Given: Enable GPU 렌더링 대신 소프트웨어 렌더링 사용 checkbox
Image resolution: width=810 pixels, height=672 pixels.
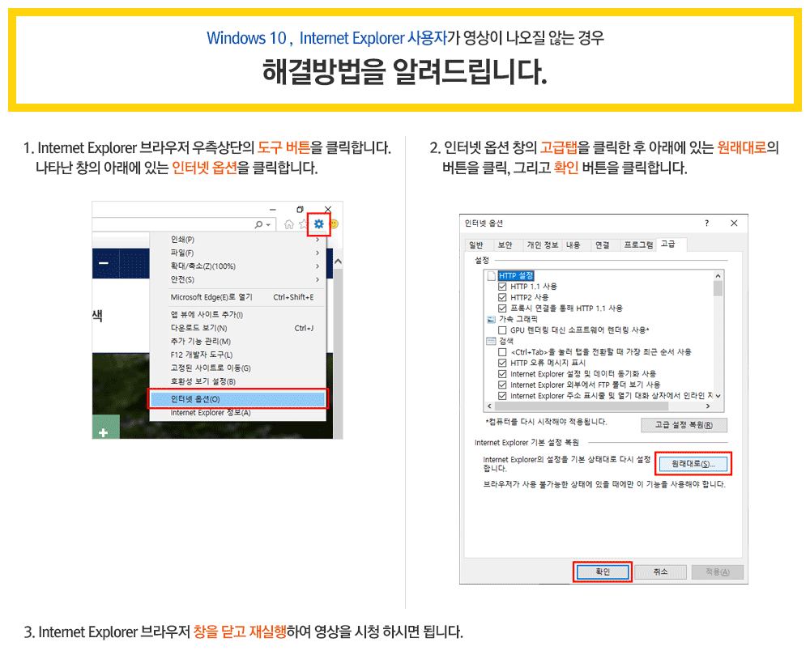Looking at the screenshot, I should (502, 330).
